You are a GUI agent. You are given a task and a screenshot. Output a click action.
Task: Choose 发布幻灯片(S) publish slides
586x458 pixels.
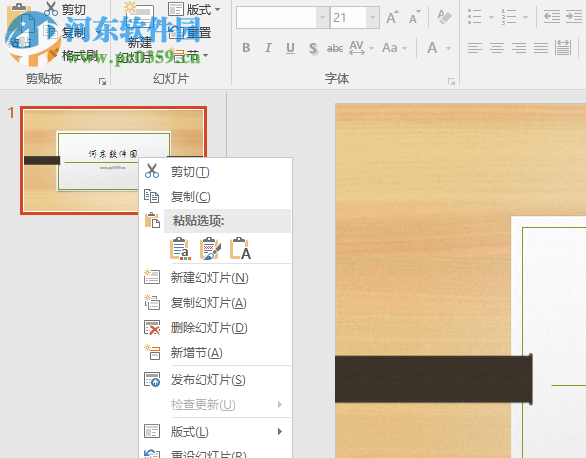coord(216,380)
